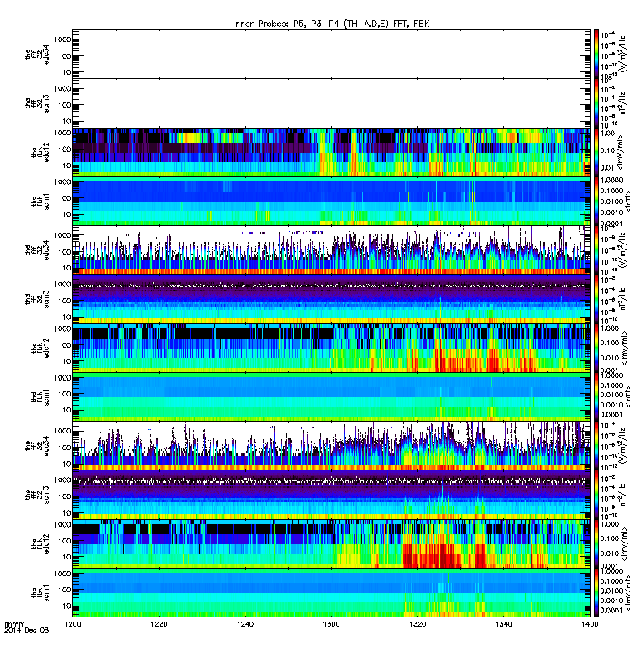Click the color bar of the fff edc34 panel

(596, 446)
